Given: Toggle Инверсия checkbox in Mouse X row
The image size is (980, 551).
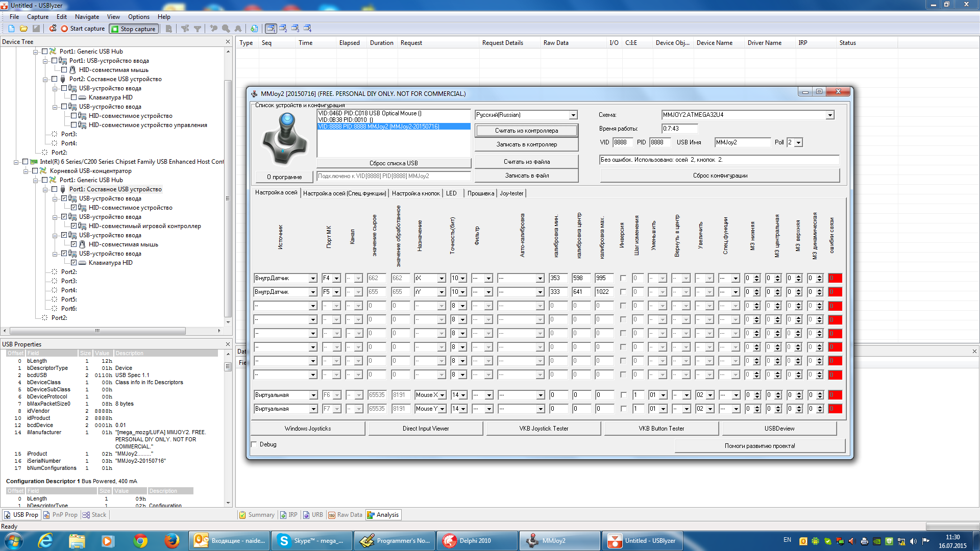Looking at the screenshot, I should point(623,395).
